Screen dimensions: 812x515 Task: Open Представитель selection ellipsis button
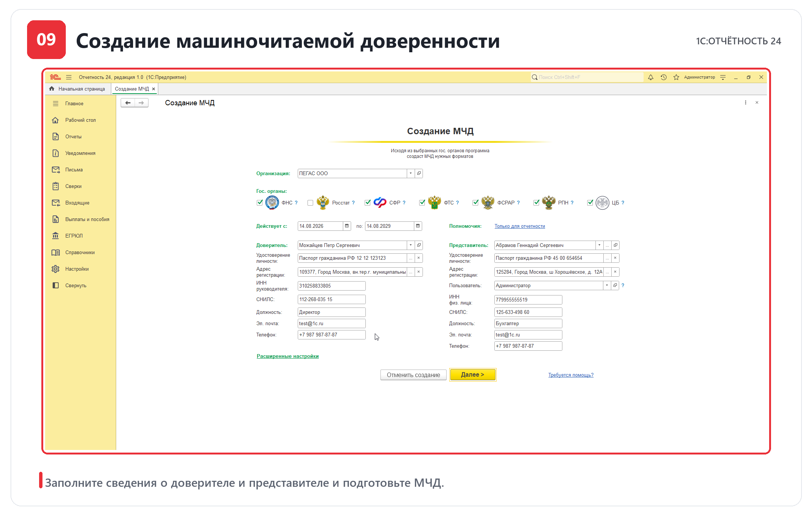click(607, 245)
